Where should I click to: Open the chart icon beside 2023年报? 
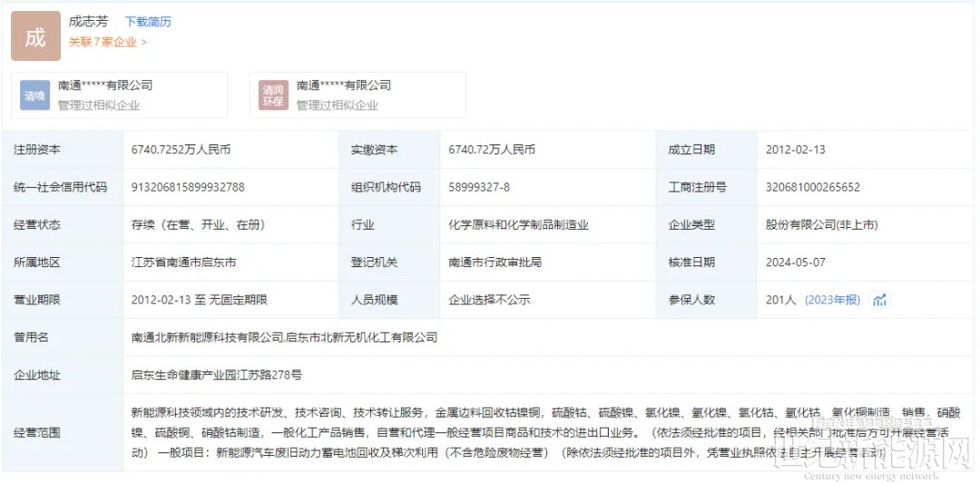tap(879, 301)
